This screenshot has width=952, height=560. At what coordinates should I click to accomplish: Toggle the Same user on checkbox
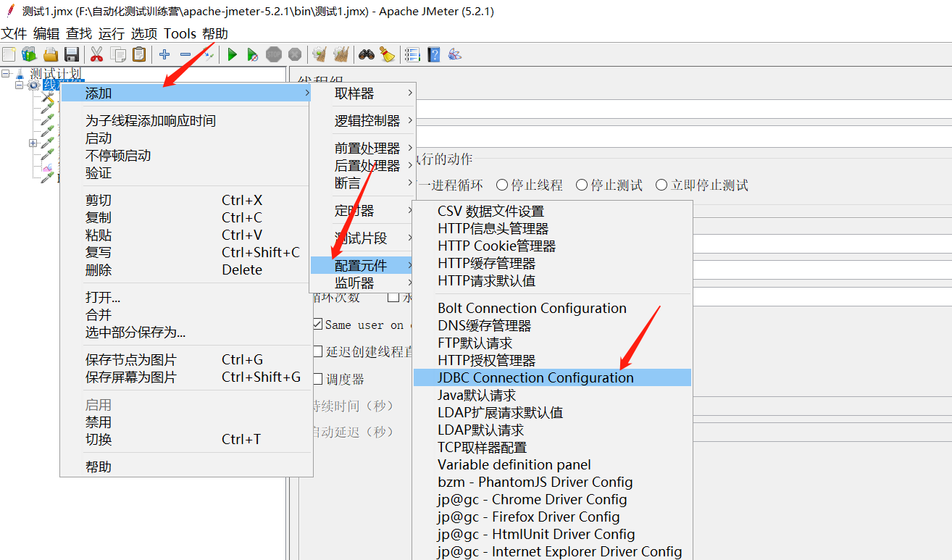[x=317, y=325]
